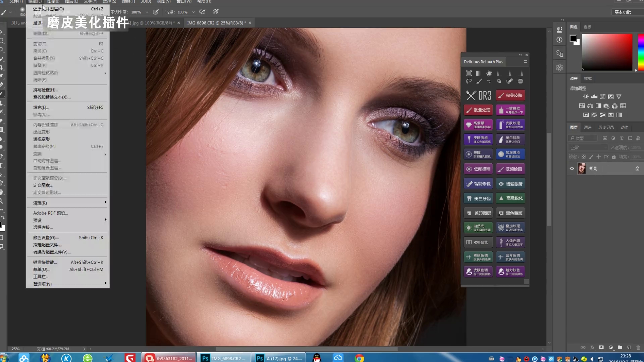
Task: Toggle lock transparent pixels checkerboard icon
Action: click(584, 157)
